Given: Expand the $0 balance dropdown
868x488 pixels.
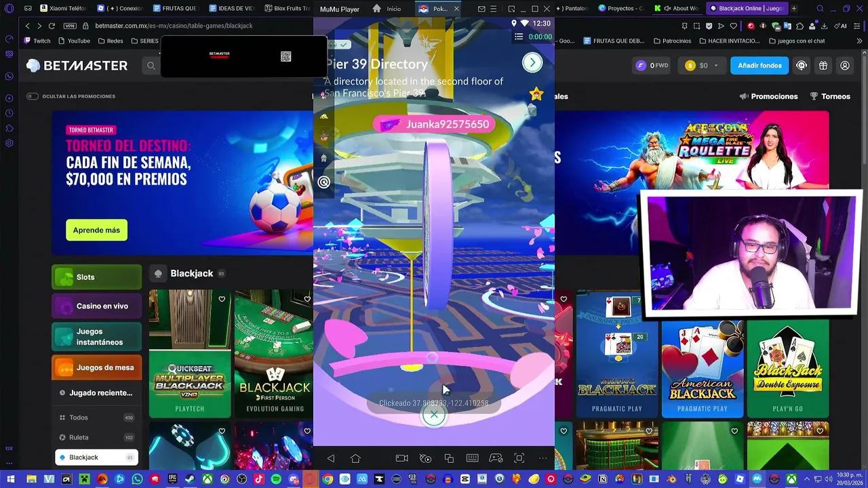Looking at the screenshot, I should pyautogui.click(x=701, y=66).
